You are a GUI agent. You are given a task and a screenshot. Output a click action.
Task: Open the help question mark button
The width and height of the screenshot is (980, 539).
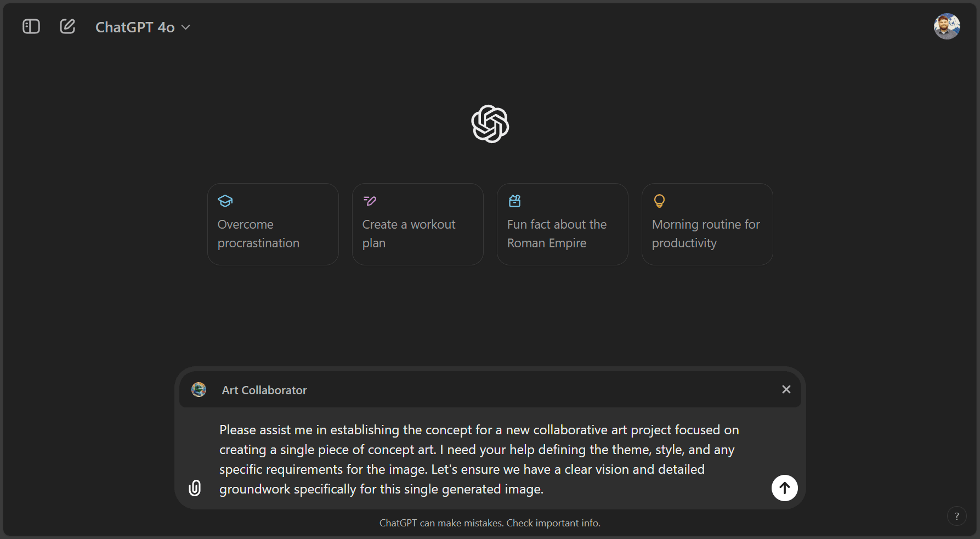tap(957, 515)
